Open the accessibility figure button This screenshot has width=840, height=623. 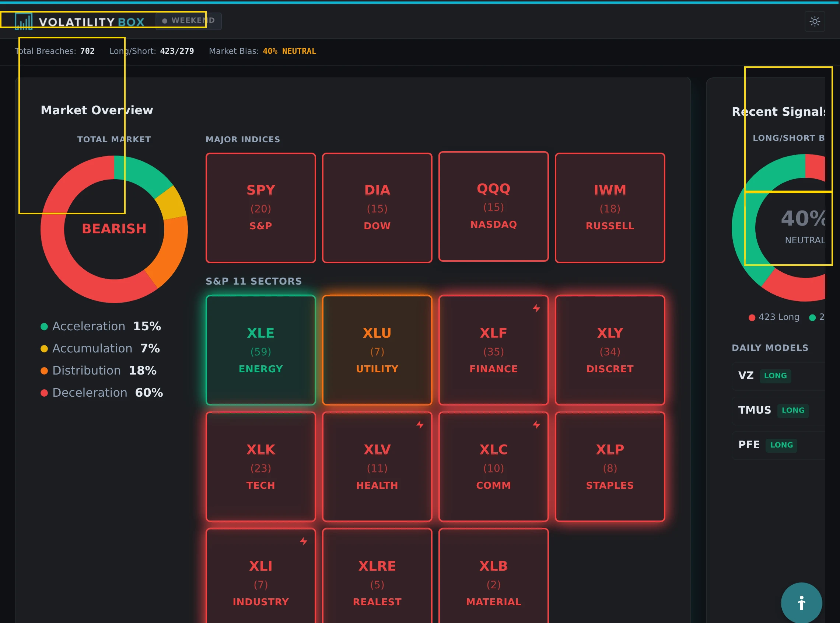click(x=801, y=603)
